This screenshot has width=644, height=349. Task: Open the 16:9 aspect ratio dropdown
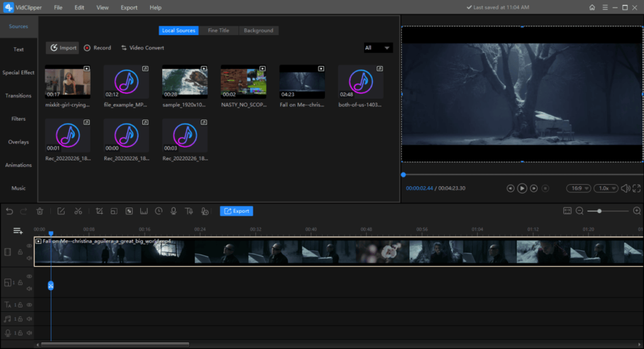click(579, 188)
